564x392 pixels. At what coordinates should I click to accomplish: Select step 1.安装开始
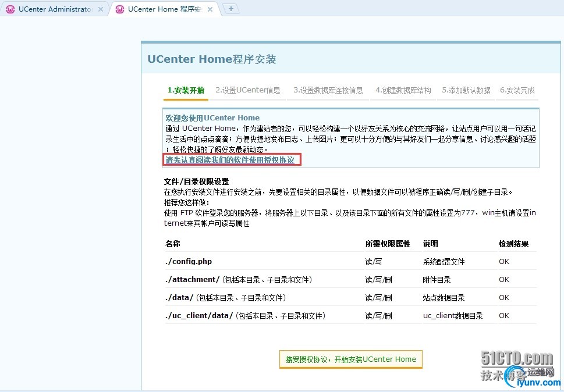(x=186, y=90)
